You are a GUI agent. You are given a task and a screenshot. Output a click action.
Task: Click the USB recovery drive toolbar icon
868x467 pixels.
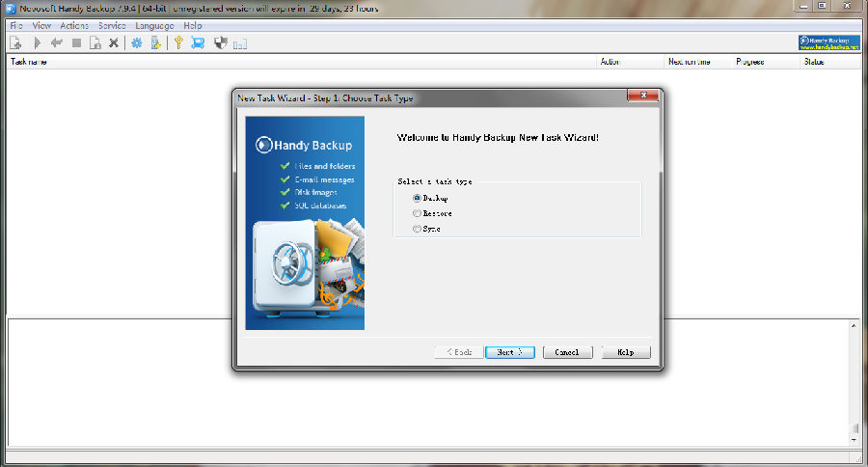(155, 43)
